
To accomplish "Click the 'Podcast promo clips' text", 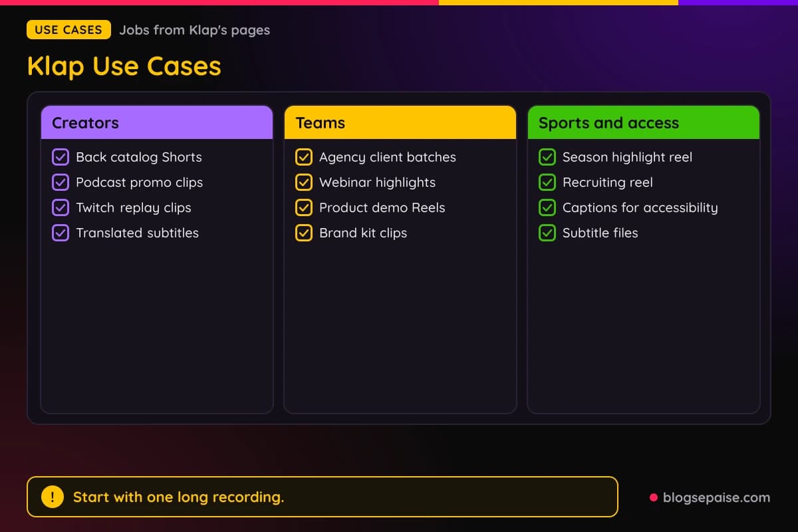I will point(140,183).
